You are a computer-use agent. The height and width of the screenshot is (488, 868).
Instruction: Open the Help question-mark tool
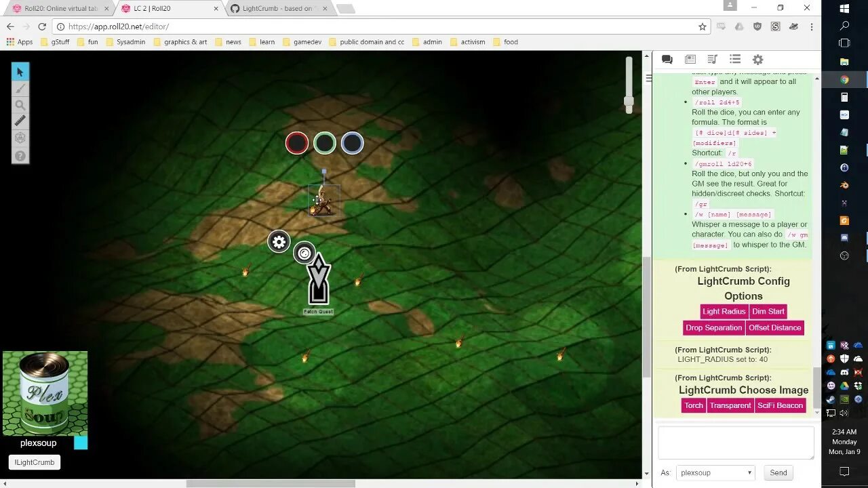pos(20,156)
